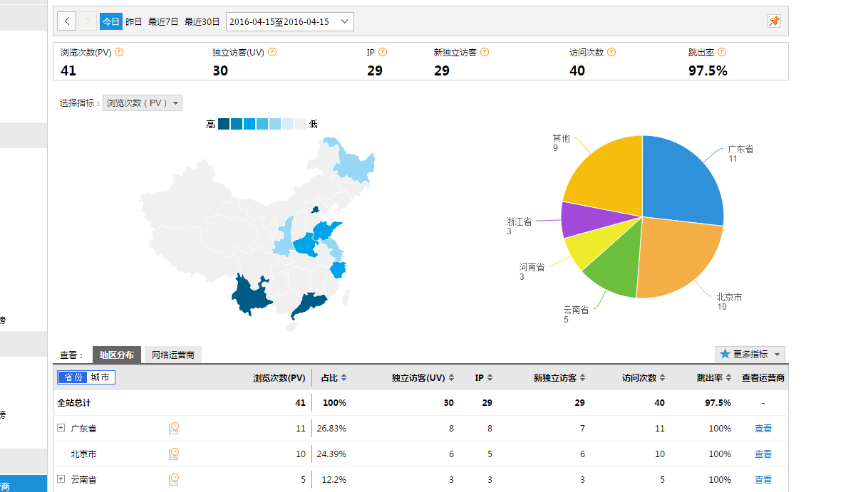
Task: Click 12.2% value in 云南省 row
Action: [x=334, y=480]
